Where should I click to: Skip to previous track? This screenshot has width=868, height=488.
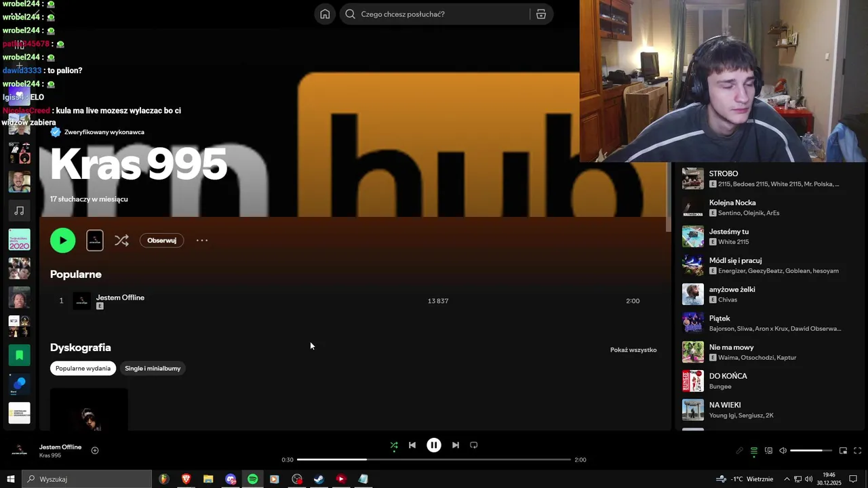412,445
